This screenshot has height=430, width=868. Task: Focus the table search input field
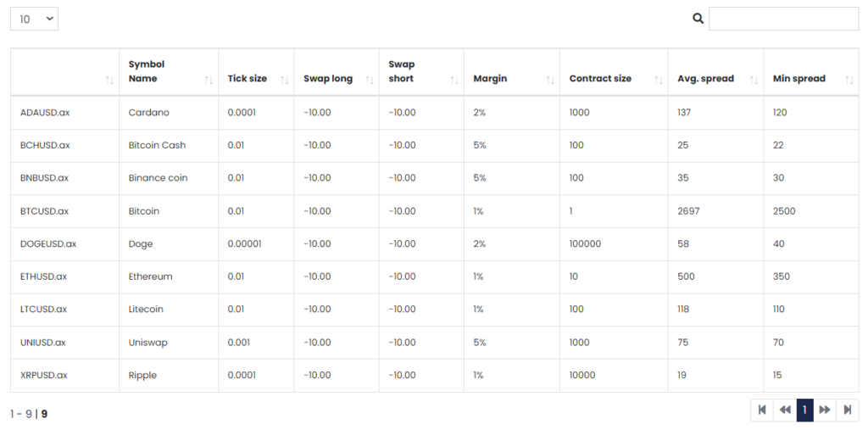tap(784, 19)
